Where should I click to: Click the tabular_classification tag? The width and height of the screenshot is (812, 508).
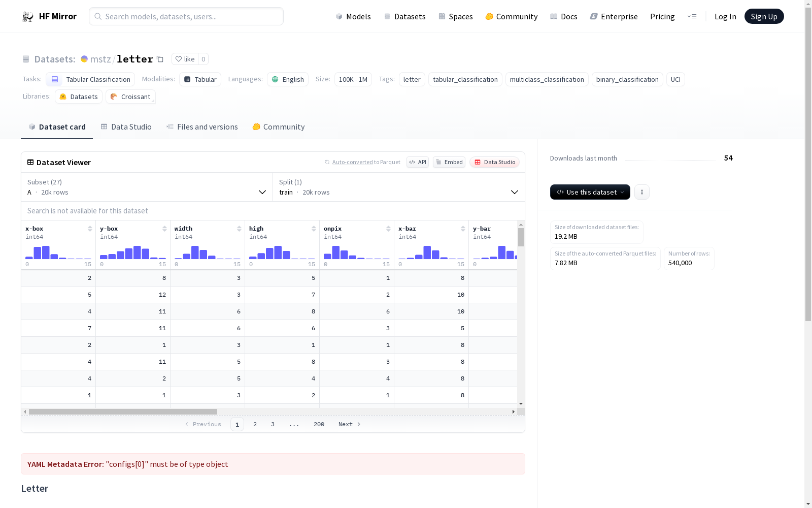pos(465,79)
